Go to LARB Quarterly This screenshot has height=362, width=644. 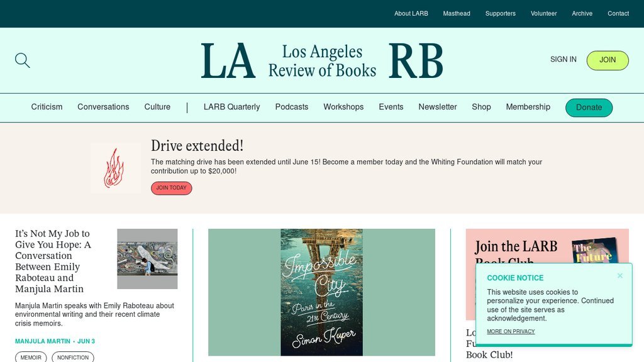point(231,107)
